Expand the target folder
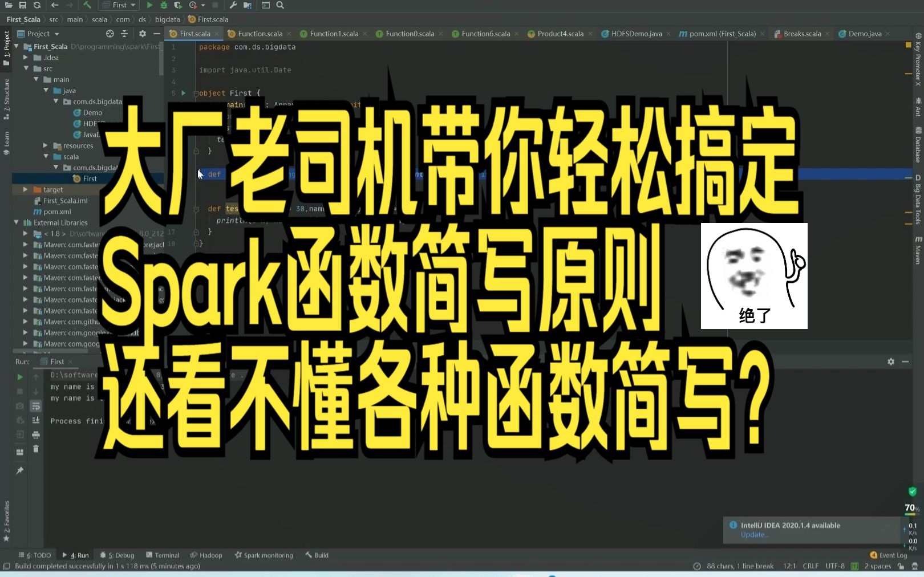The image size is (924, 577). point(26,189)
